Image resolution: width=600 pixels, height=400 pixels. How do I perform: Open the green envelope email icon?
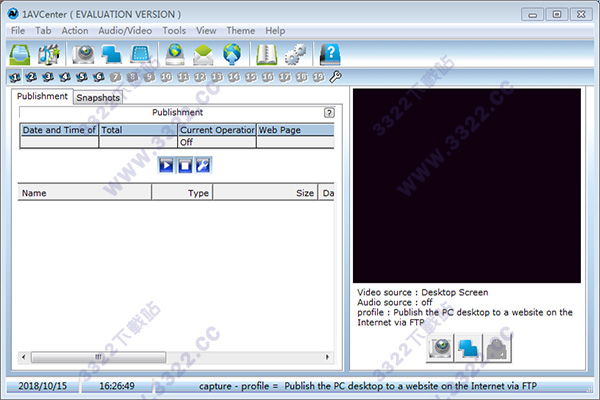[203, 55]
